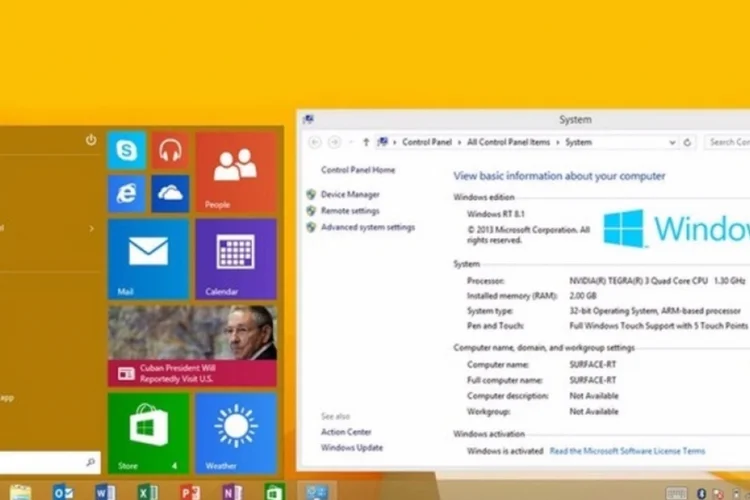750x500 pixels.
Task: Expand the address bar history dropdown
Action: [x=672, y=143]
